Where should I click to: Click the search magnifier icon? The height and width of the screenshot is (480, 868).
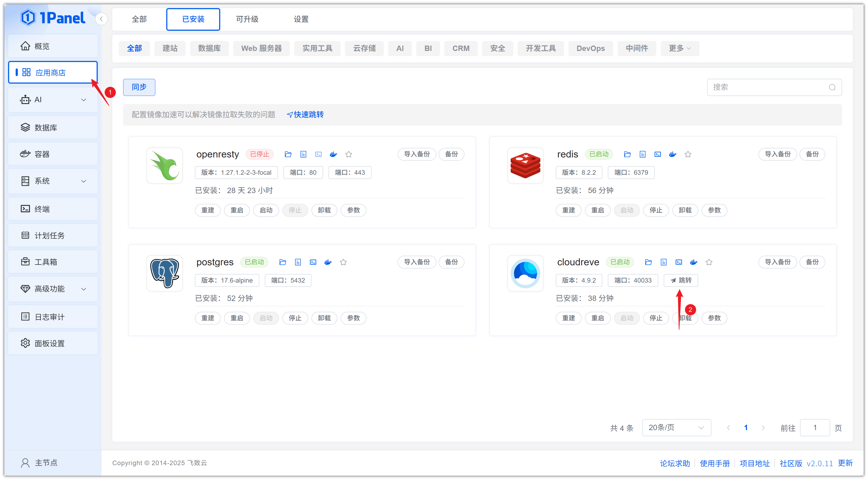pos(832,87)
